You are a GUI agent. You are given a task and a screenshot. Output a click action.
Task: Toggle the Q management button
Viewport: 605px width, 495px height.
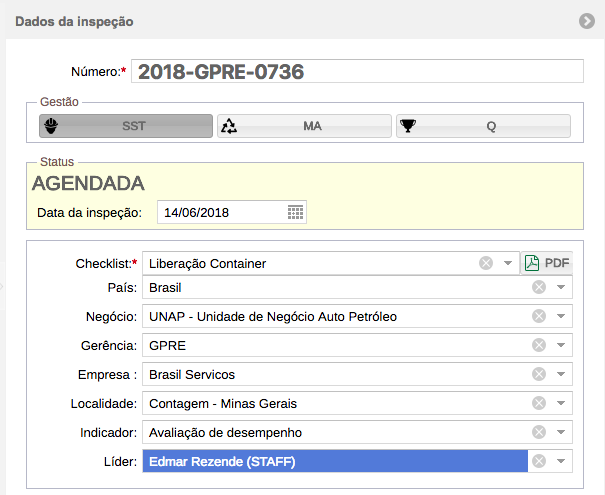point(483,126)
